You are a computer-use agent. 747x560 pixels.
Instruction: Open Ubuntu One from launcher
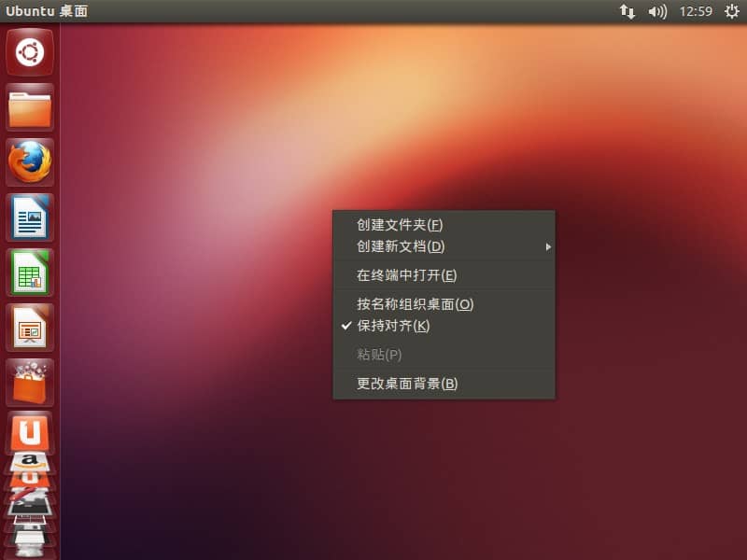tap(30, 433)
